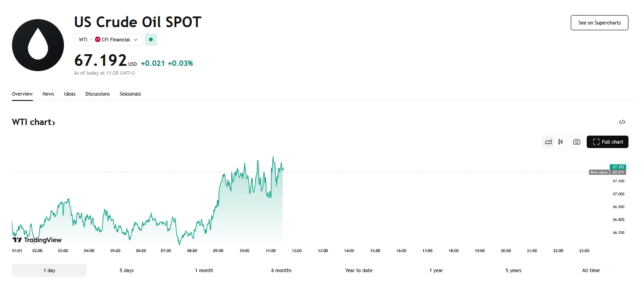The width and height of the screenshot is (644, 285).
Task: Click the fullscreen brackets icon in Full chart
Action: 596,141
